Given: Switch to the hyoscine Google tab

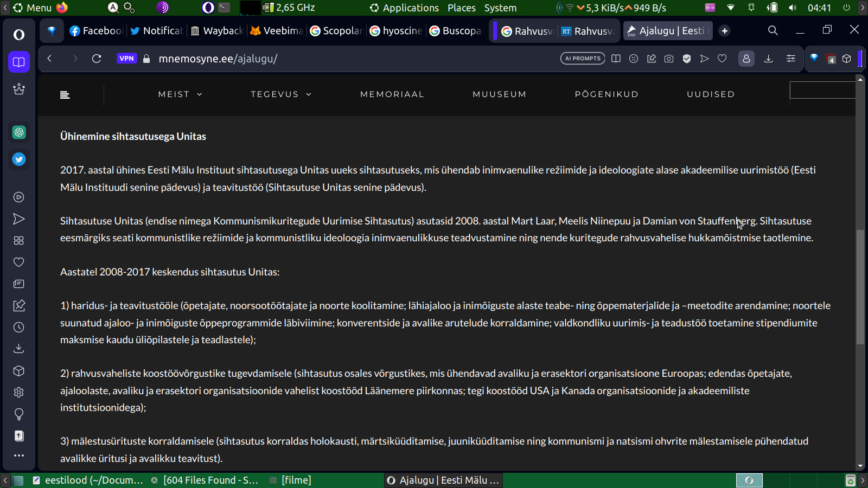Looking at the screenshot, I should [395, 31].
